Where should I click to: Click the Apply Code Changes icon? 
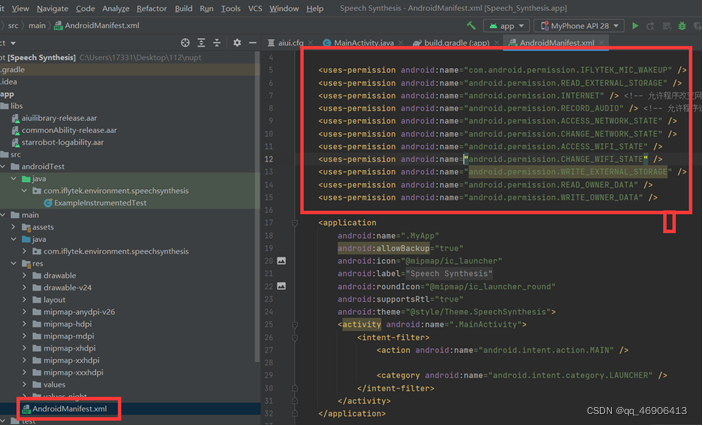667,26
